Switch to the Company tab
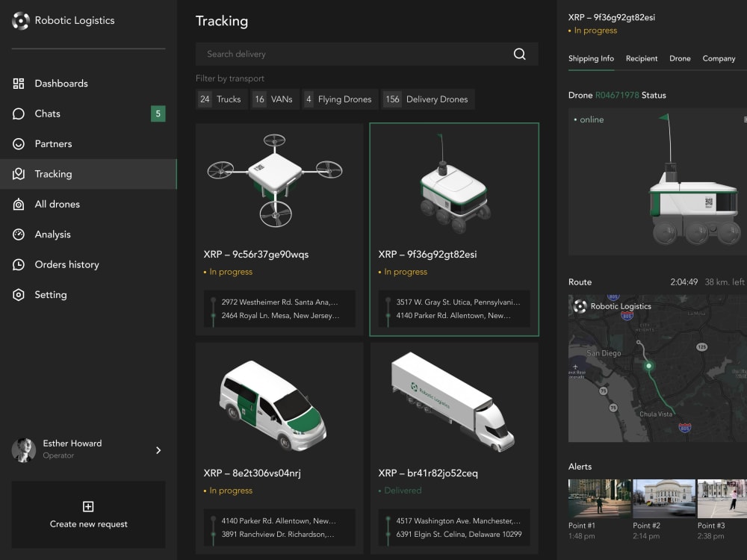The width and height of the screenshot is (747, 560). (x=719, y=58)
